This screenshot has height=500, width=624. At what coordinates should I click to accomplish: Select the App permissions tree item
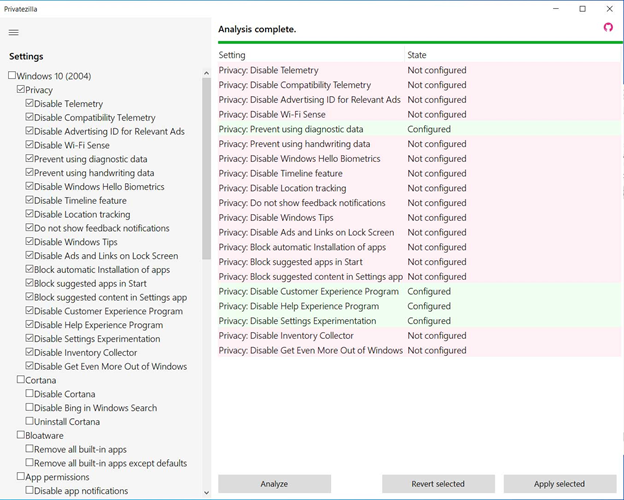click(x=62, y=477)
